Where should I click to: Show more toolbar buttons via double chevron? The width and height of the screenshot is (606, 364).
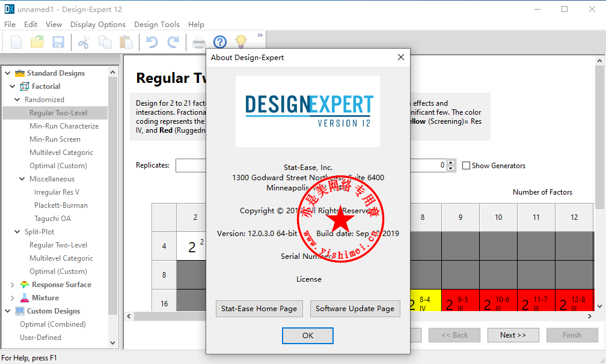pos(260,35)
